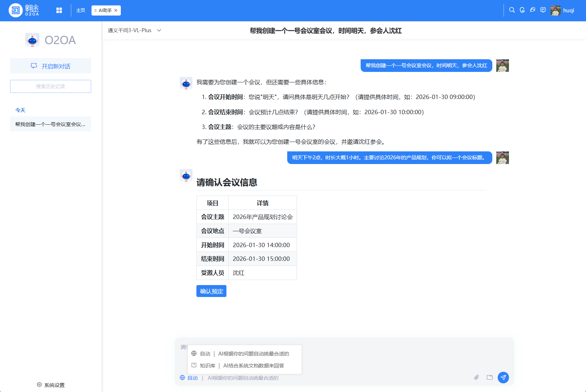
Task: Start a new chat with 开启新对话
Action: coord(51,66)
